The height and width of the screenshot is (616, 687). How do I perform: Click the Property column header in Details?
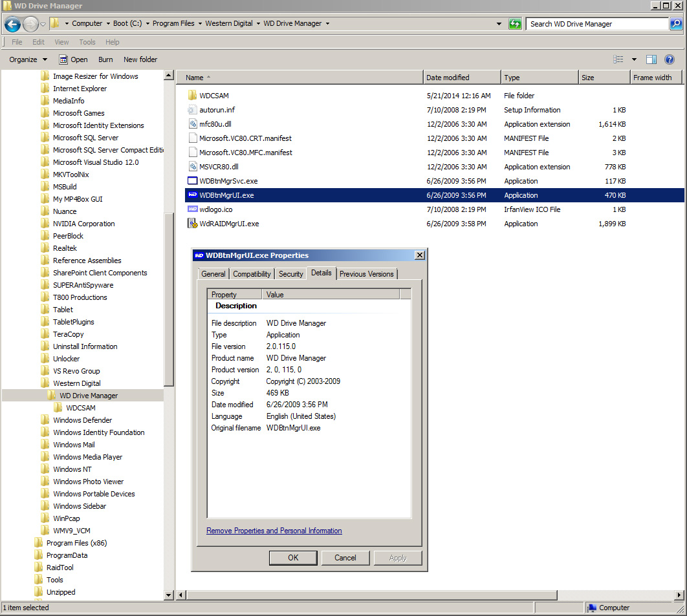[234, 295]
